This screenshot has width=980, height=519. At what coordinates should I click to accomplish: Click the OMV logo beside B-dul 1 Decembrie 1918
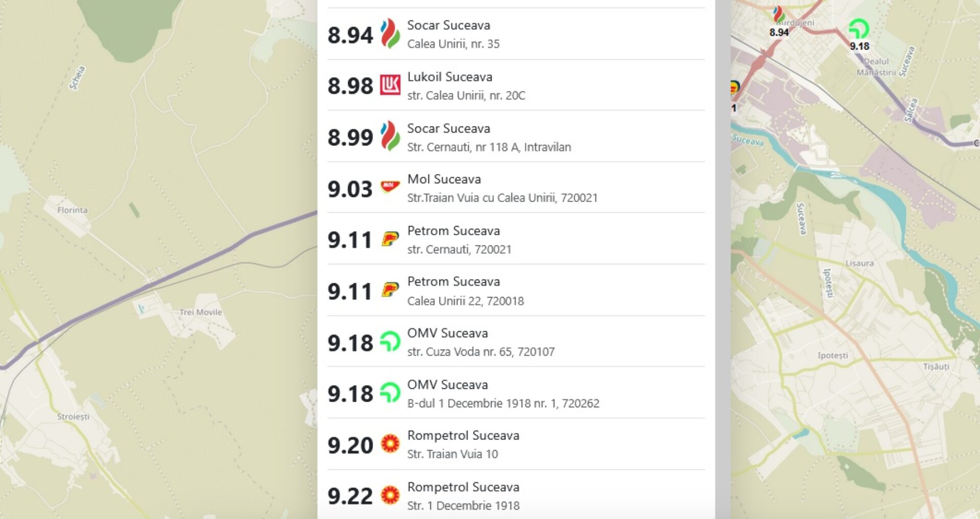click(x=390, y=392)
